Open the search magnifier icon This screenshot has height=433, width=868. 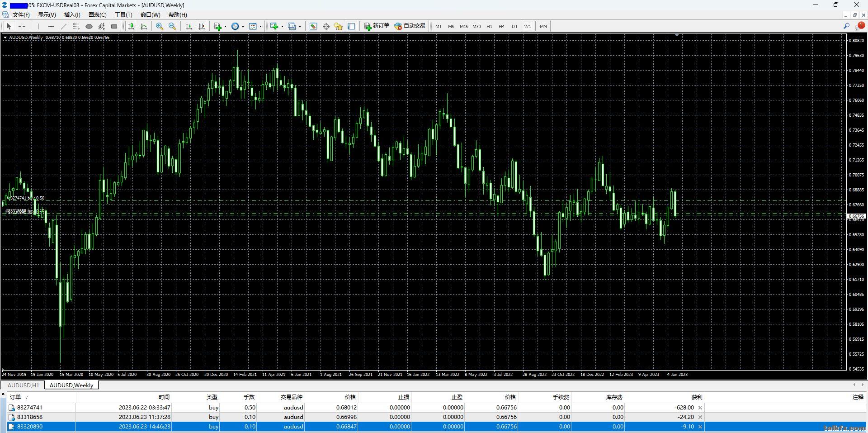pyautogui.click(x=846, y=26)
